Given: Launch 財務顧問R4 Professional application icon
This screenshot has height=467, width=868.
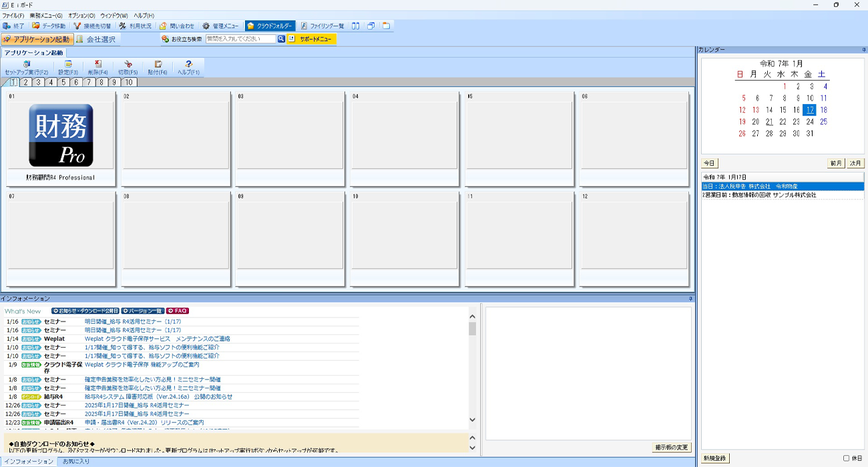Looking at the screenshot, I should point(61,135).
